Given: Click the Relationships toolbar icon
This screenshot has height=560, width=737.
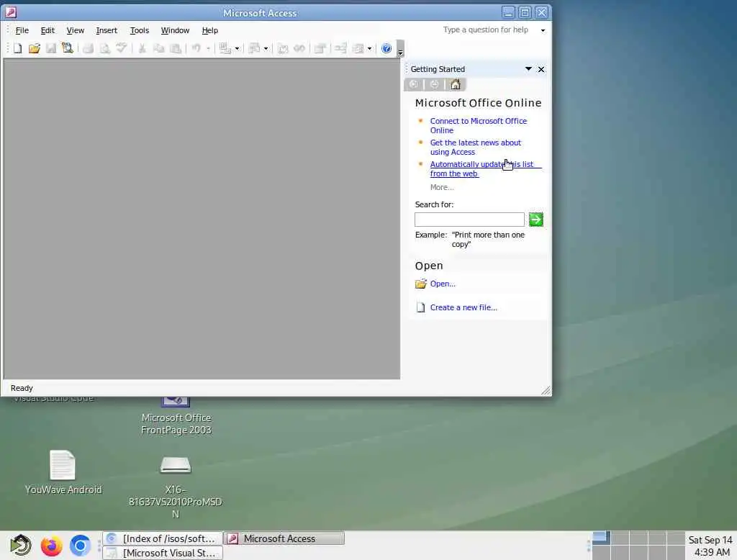Looking at the screenshot, I should (x=340, y=48).
